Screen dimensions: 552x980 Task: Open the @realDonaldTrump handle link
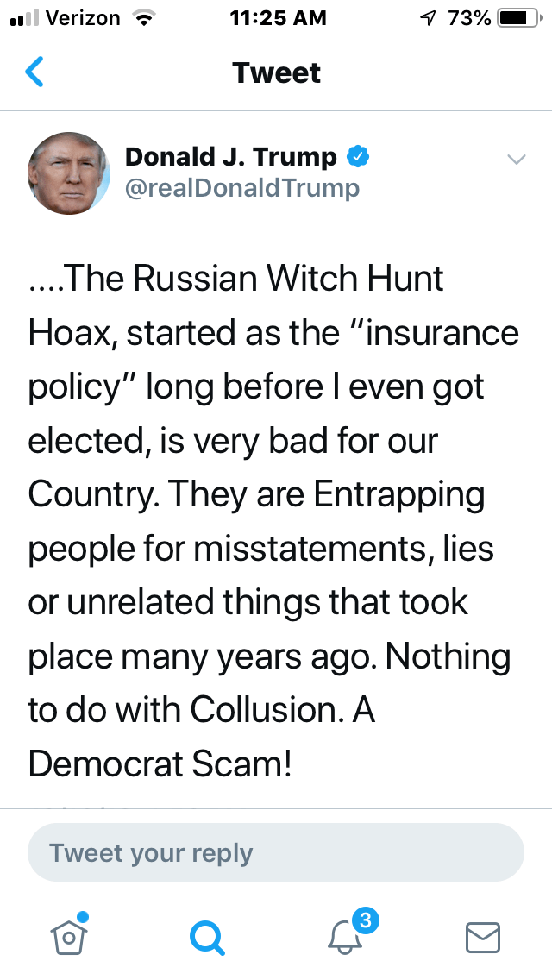click(242, 187)
